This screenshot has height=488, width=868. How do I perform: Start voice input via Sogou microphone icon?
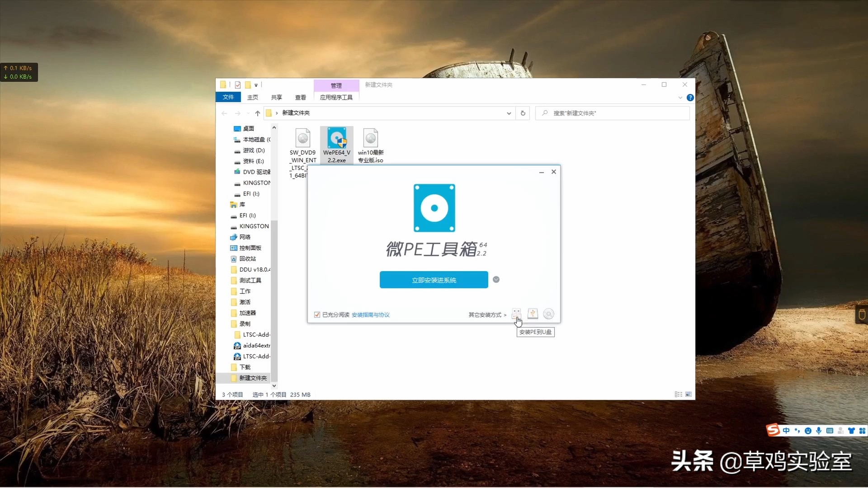[x=819, y=430]
